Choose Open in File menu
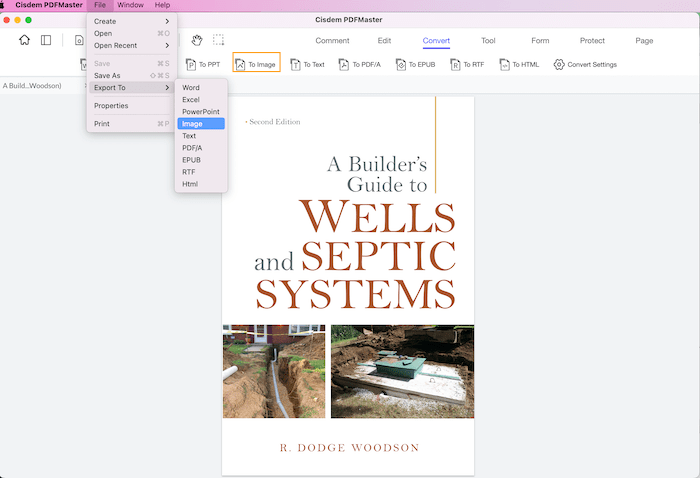 132,33
